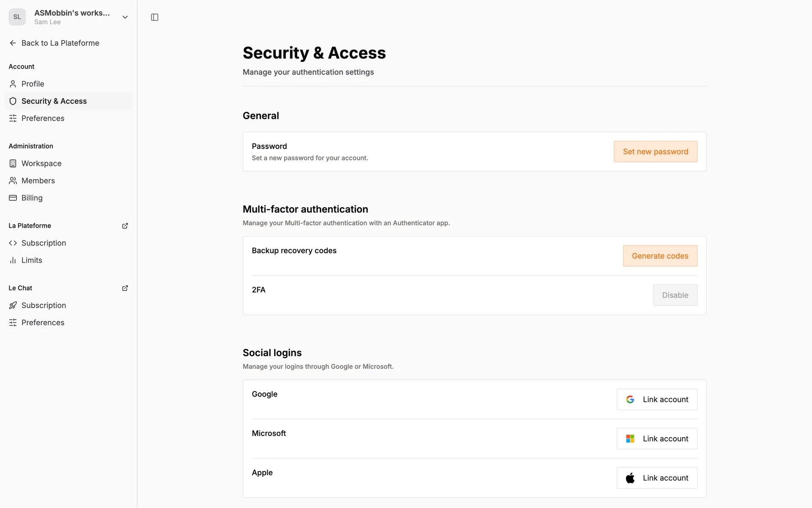The image size is (812, 508).
Task: Disable 2FA authentication
Action: click(x=675, y=295)
